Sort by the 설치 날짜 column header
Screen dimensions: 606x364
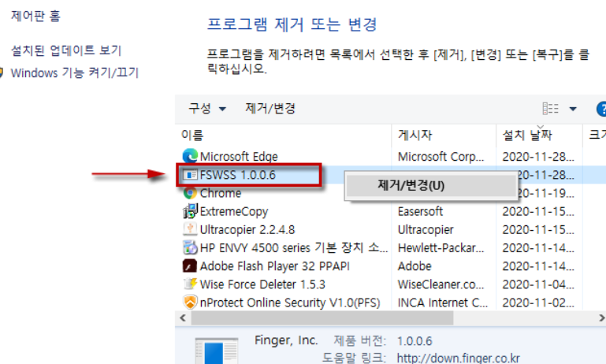(527, 135)
